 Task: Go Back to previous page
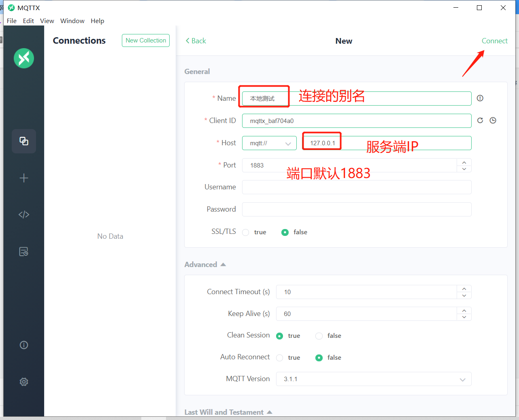click(x=196, y=41)
